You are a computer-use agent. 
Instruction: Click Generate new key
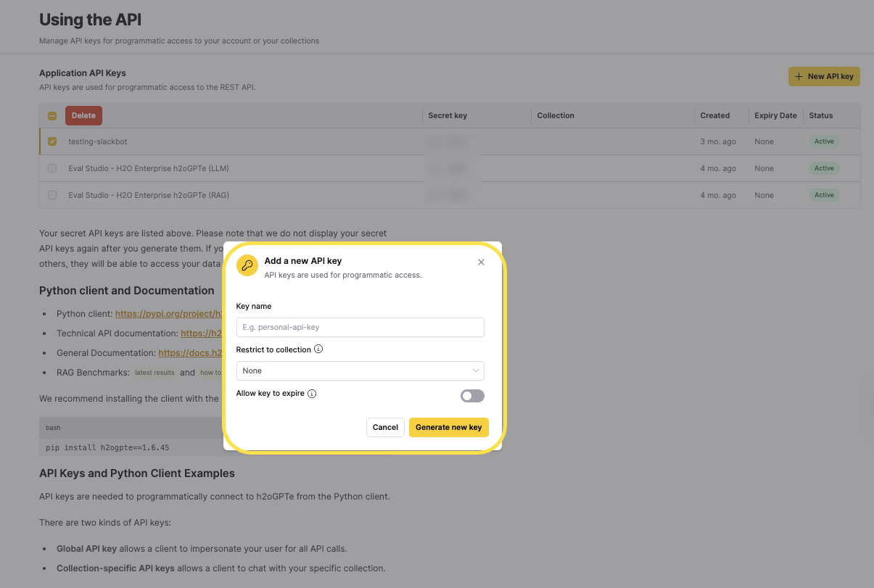pyautogui.click(x=448, y=427)
